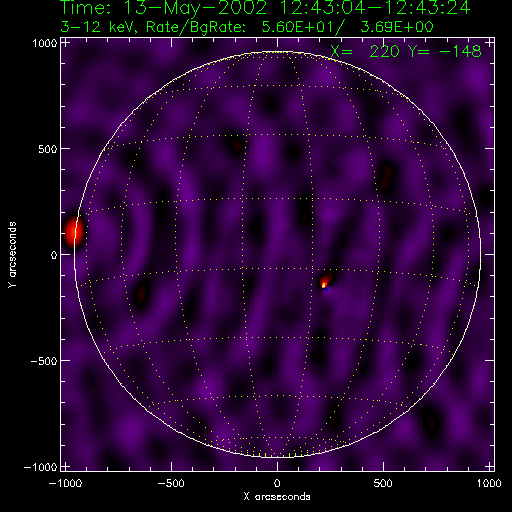Click the -1000 tick label on Y axis
The image size is (512, 512).
pyautogui.click(x=40, y=467)
